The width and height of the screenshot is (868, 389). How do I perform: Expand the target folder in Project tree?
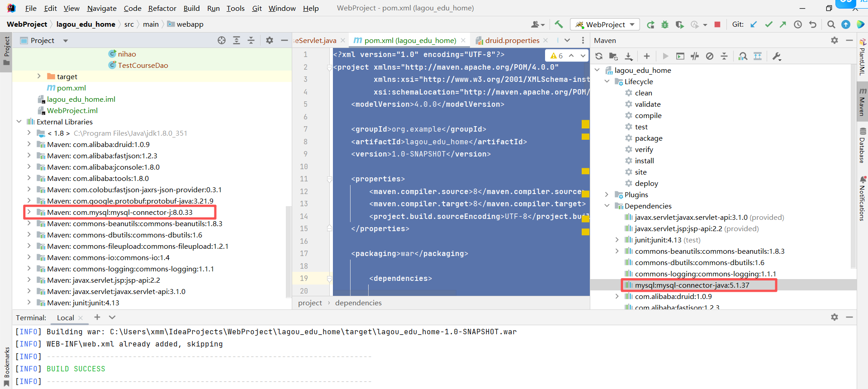coord(39,76)
